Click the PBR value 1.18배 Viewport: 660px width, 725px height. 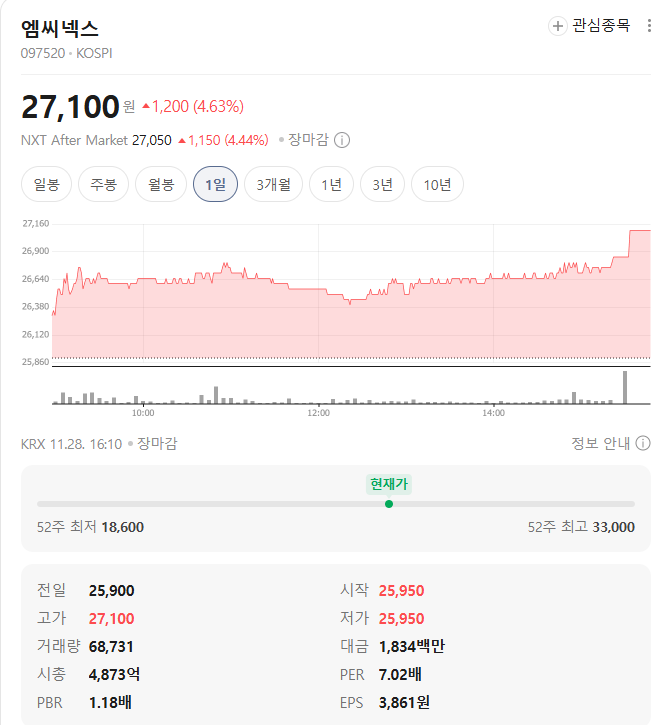pos(110,703)
